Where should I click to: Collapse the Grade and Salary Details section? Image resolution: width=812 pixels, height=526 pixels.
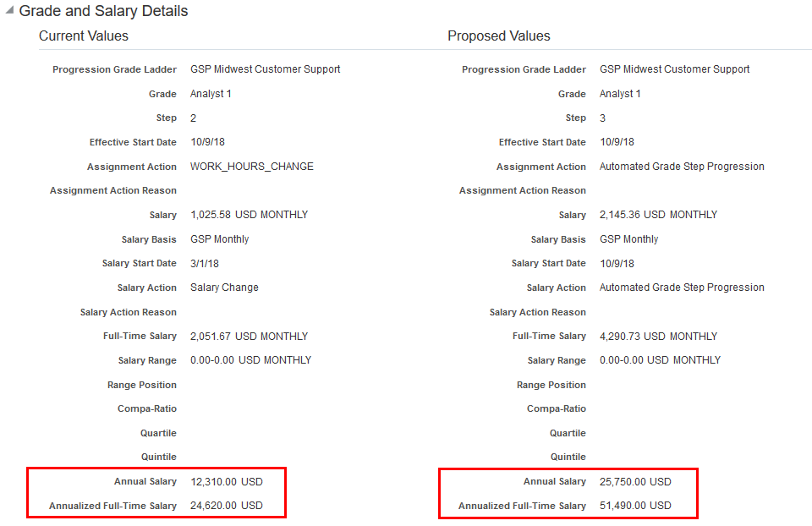click(x=9, y=11)
